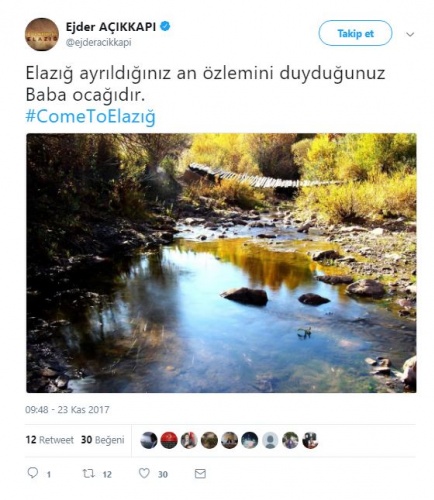
Task: Open the #ComeToElazığ hashtag link
Action: [x=91, y=117]
